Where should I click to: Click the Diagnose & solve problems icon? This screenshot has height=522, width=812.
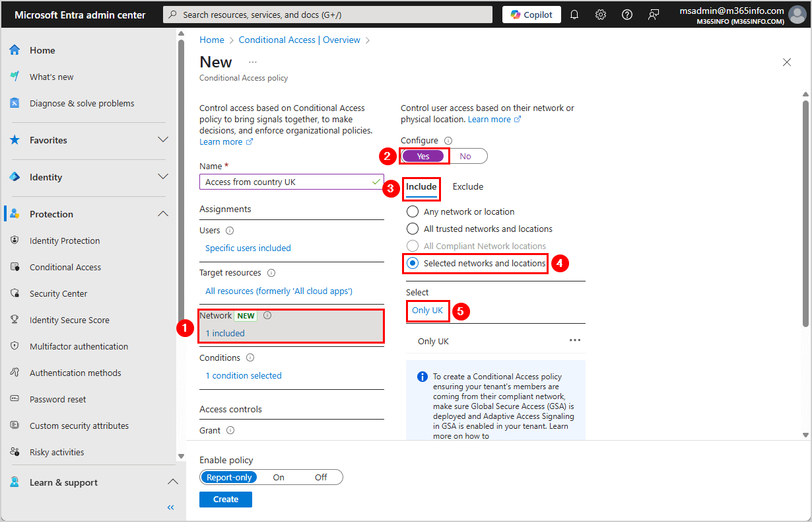pos(15,103)
